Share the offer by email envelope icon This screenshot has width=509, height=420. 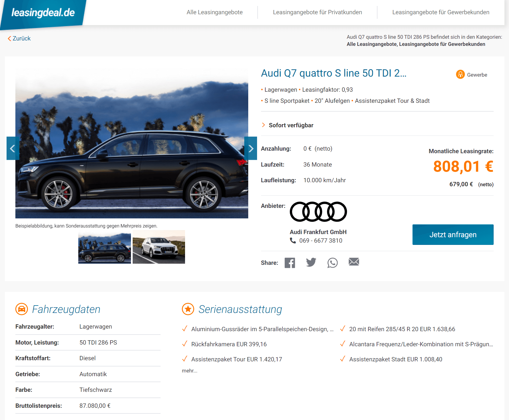tap(354, 262)
